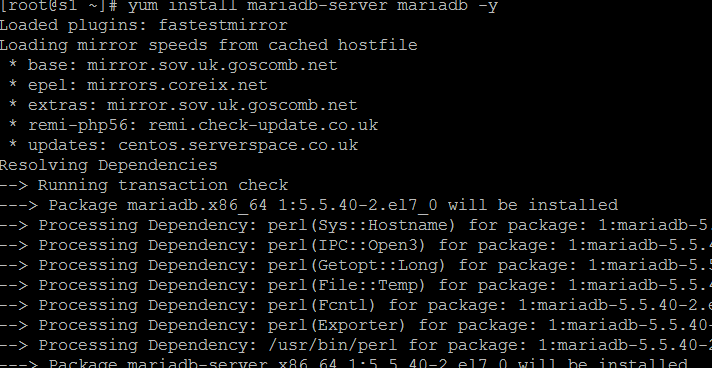This screenshot has height=368, width=712.
Task: Click the perl(Sys::Hostname) dependency text
Action: (361, 225)
